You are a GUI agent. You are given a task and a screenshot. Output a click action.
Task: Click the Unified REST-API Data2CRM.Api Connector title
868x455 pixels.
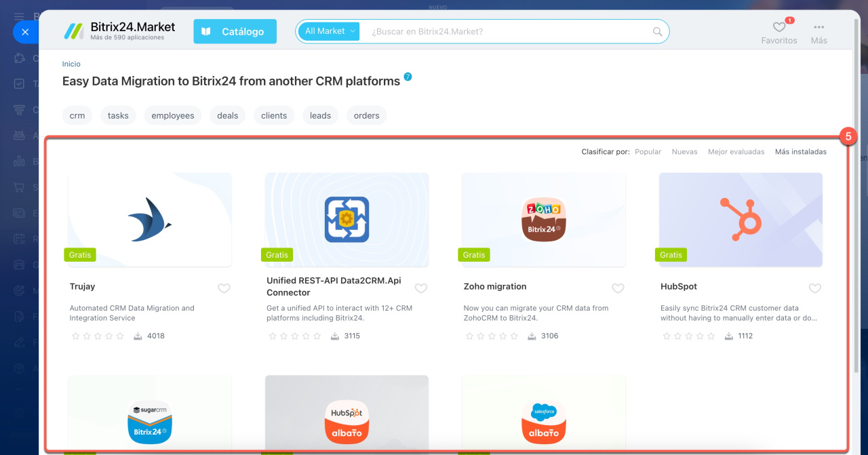[334, 286]
